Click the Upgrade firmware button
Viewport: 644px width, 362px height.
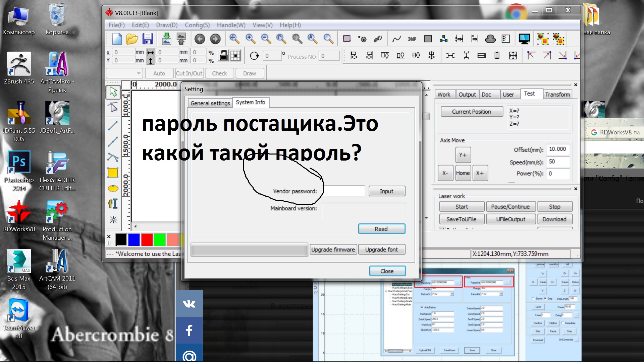click(333, 249)
